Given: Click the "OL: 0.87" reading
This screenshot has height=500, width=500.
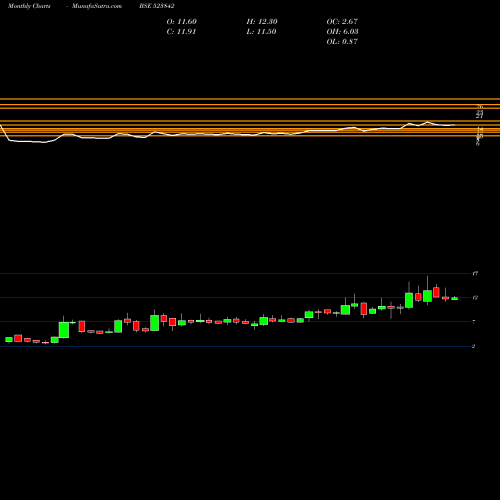Looking at the screenshot, I should (342, 42).
